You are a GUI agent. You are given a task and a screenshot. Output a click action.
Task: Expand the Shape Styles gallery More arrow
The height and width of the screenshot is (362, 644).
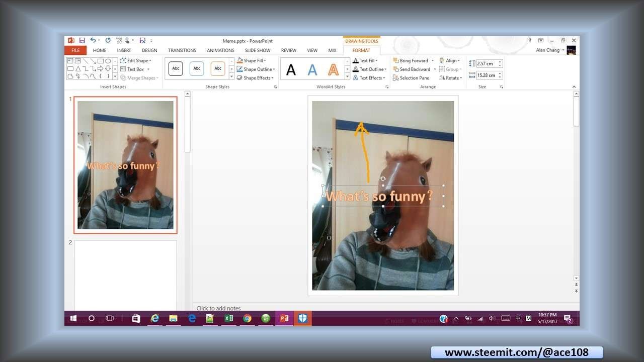click(231, 77)
